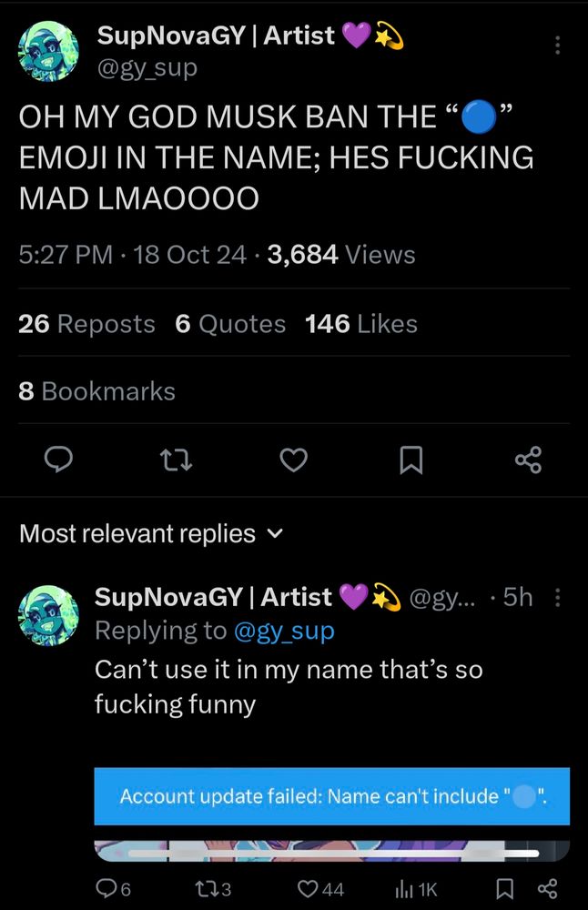Viewport: 588px width, 910px height.
Task: Open the Account update failed screenshot image
Action: pos(332,814)
